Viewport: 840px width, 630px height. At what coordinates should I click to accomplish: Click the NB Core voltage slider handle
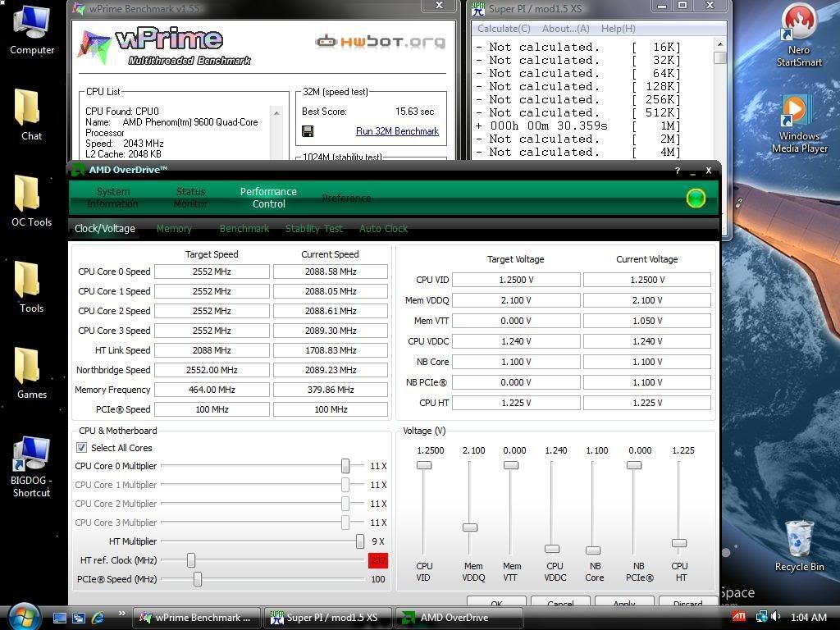tap(593, 550)
